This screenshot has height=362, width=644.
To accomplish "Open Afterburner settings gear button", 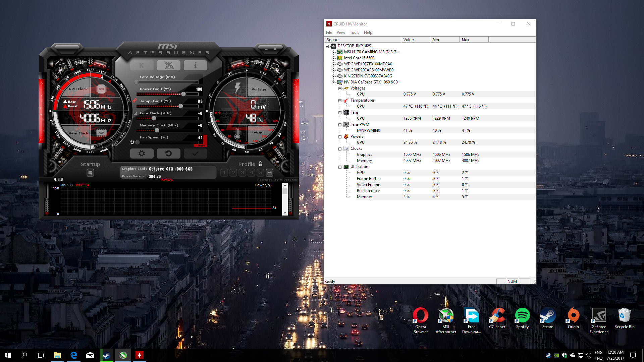I will click(142, 153).
